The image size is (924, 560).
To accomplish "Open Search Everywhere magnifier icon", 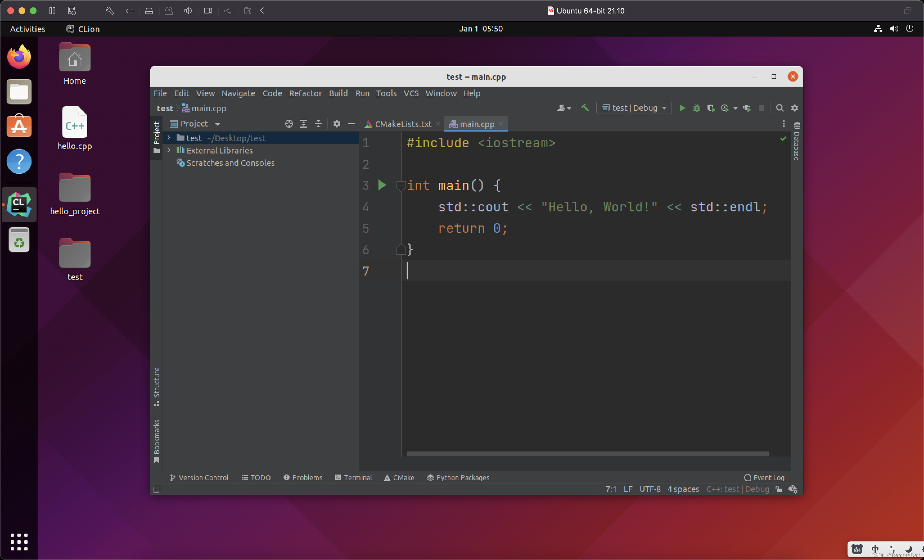I will tap(780, 108).
